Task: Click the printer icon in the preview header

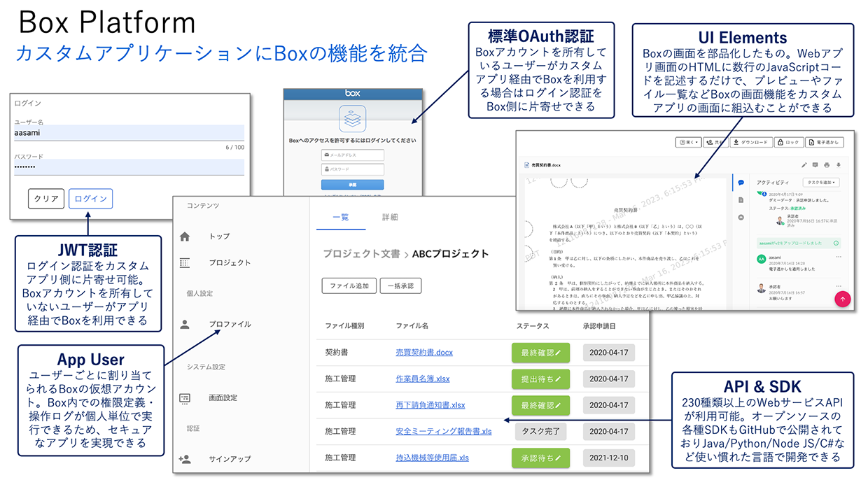Action: coord(827,165)
